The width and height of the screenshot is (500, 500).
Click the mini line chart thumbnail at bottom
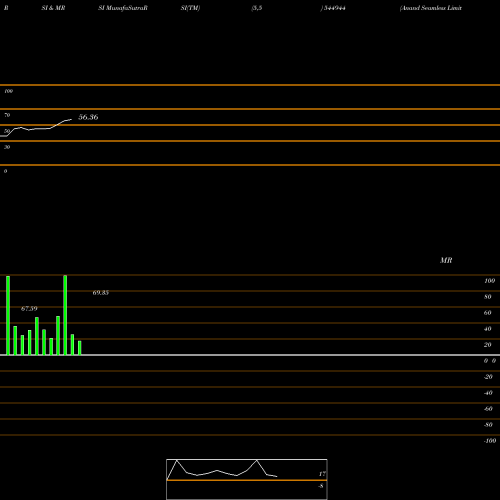tap(247, 479)
